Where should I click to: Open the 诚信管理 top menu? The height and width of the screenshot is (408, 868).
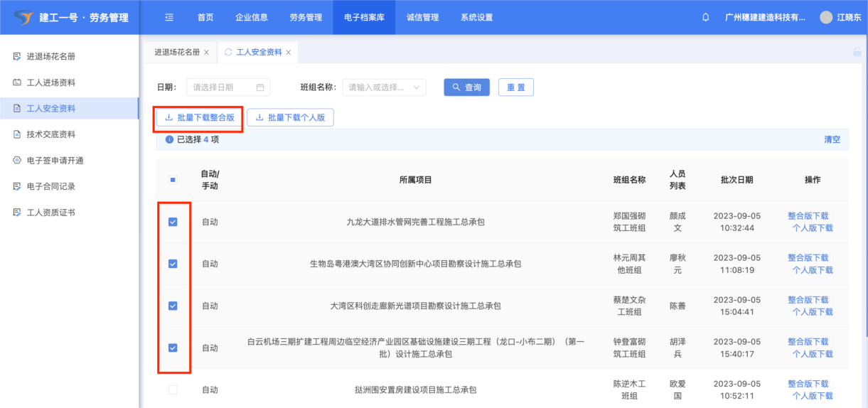422,17
